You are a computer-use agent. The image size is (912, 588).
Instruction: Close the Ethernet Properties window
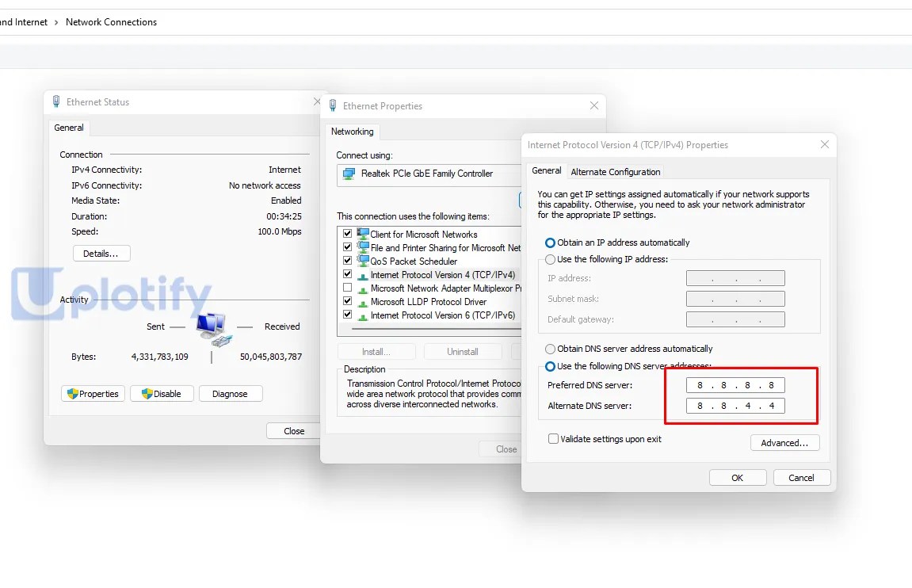593,105
